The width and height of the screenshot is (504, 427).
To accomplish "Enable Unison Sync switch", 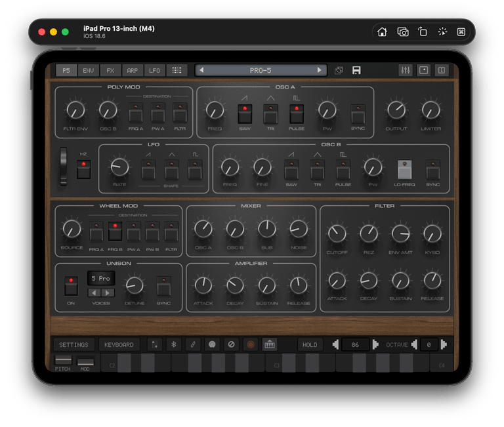I will (x=164, y=285).
